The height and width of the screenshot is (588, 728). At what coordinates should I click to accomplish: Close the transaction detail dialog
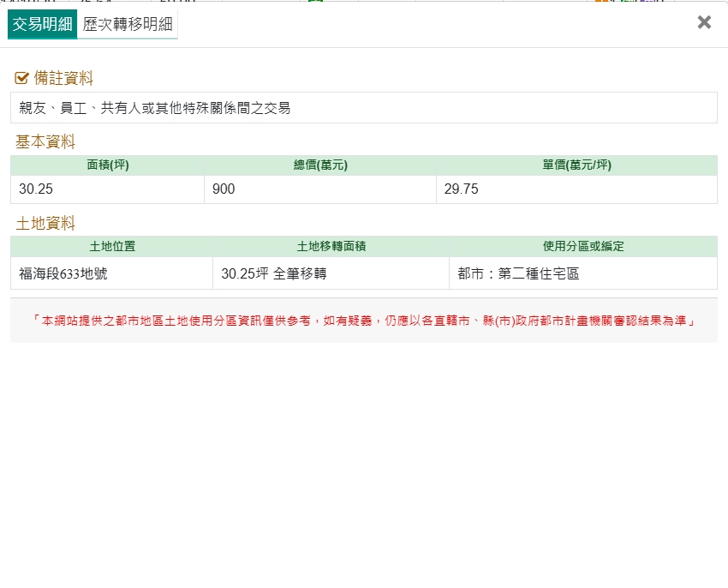704,23
